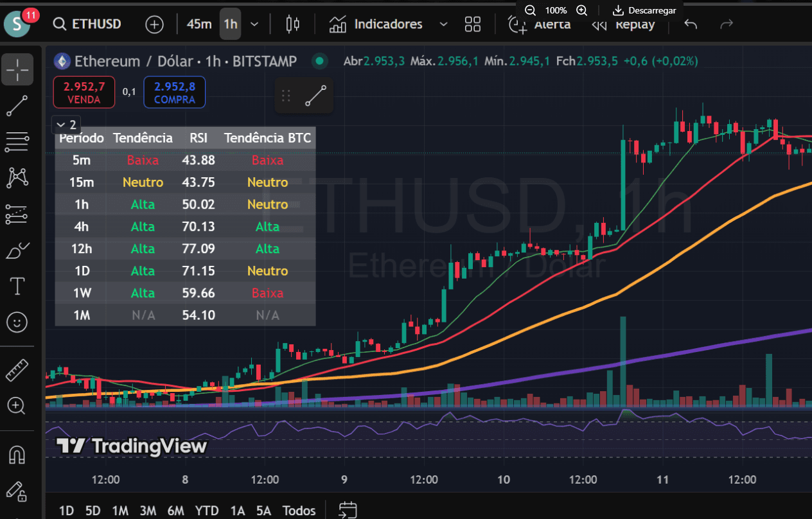Click the red VENDA sell button

[84, 92]
